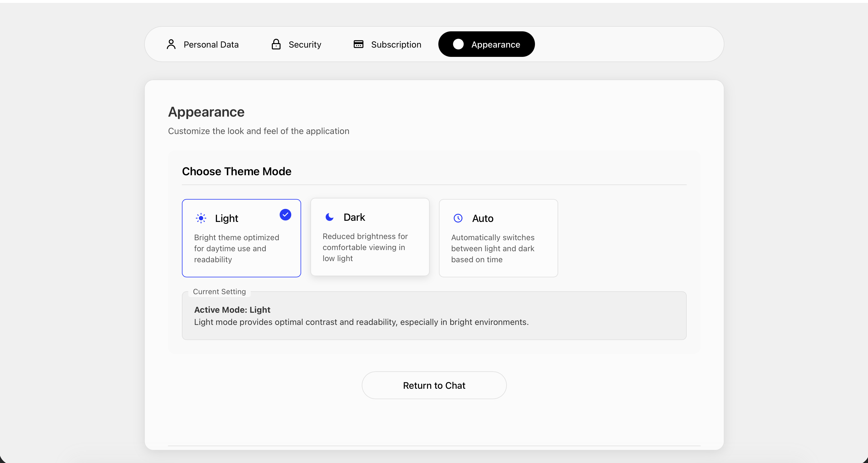
Task: Click the Auto mode description text
Action: 493,249
